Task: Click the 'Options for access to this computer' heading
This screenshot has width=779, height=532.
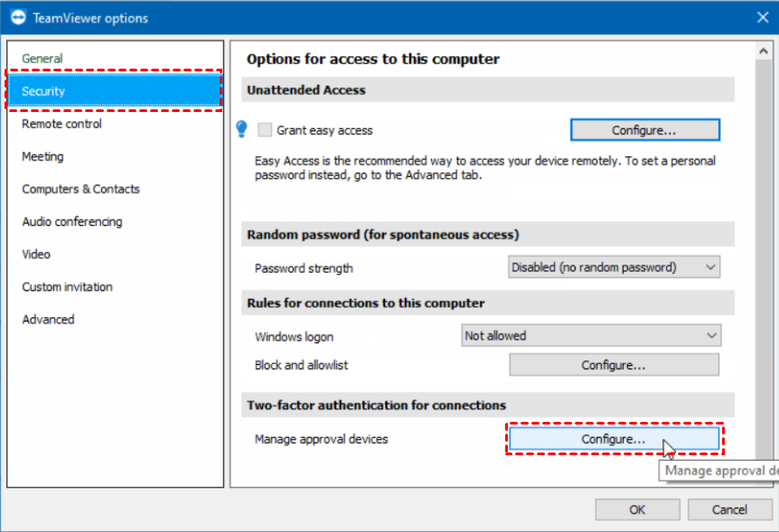Action: 373,59
